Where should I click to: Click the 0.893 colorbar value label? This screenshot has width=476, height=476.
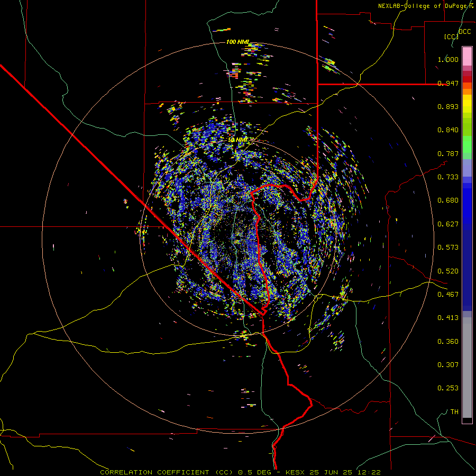[448, 106]
